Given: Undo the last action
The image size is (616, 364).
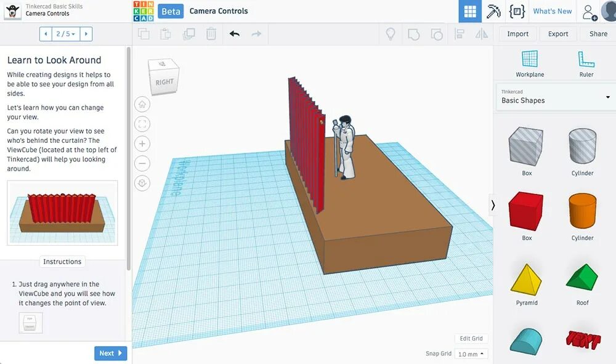Looking at the screenshot, I should [235, 34].
